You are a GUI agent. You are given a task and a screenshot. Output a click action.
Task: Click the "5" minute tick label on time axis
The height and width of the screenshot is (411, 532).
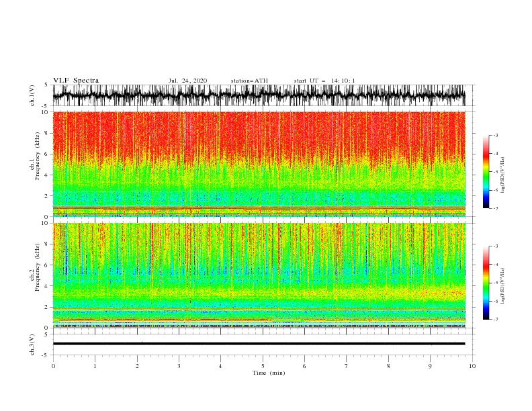pyautogui.click(x=263, y=366)
